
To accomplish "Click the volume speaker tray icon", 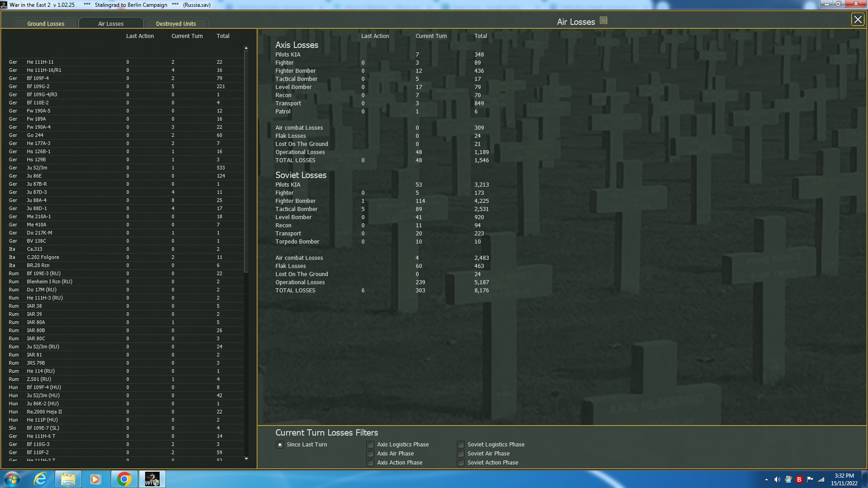I will [777, 479].
